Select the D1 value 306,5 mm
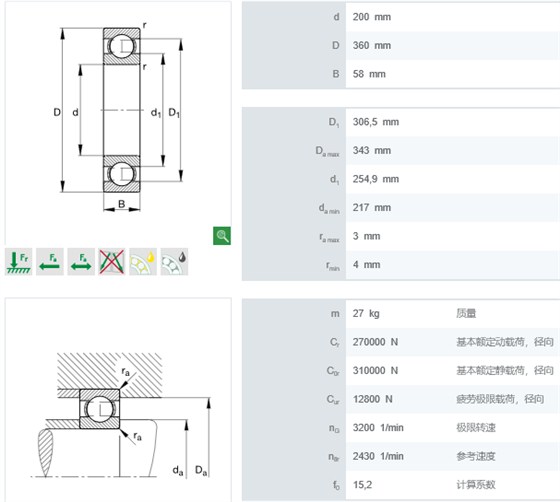This screenshot has height=502, width=560. 376,122
